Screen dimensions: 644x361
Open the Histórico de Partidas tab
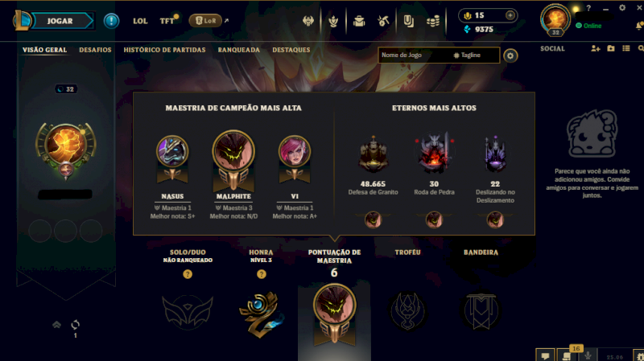(164, 50)
